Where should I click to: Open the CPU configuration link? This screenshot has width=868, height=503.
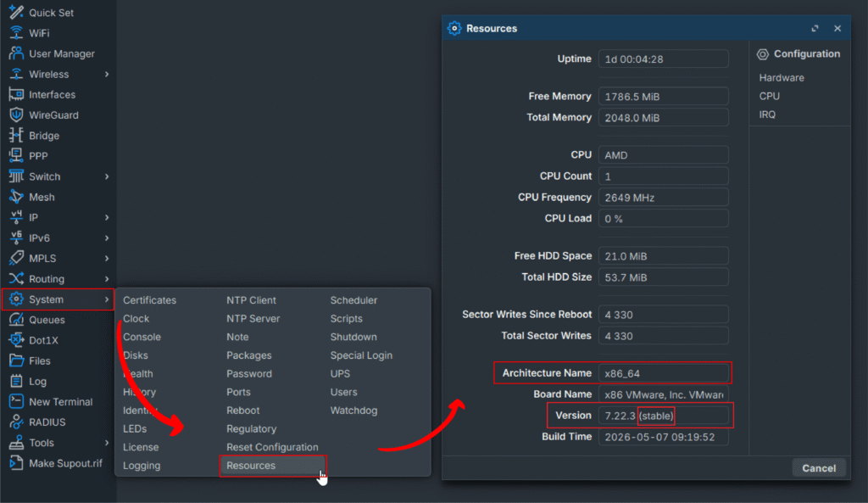coord(770,96)
